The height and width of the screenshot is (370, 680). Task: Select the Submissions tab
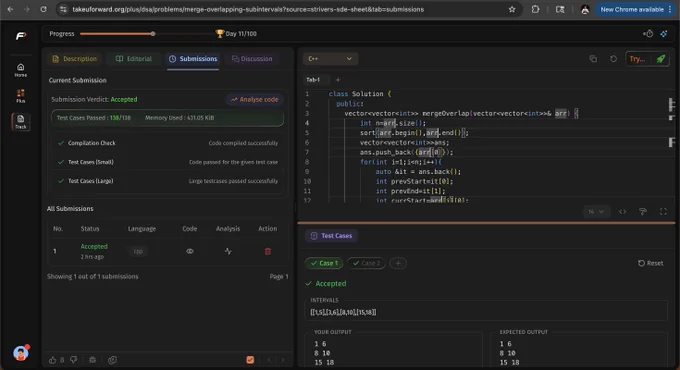tap(193, 59)
